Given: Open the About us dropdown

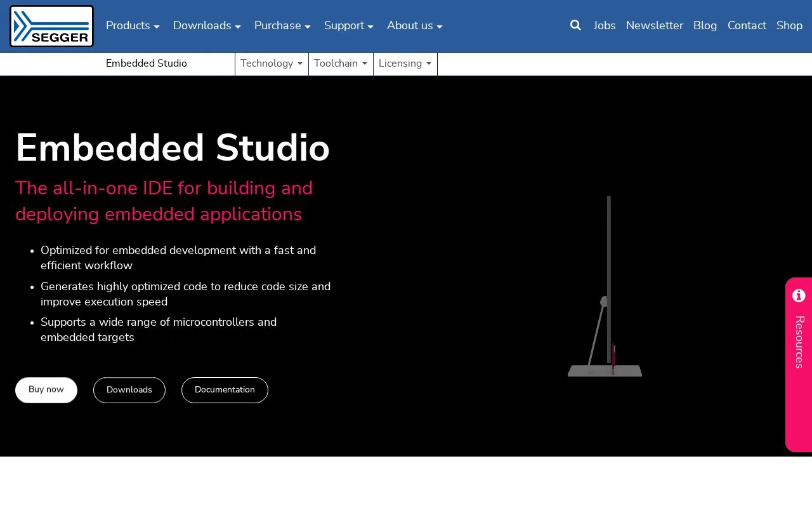Looking at the screenshot, I should (x=415, y=25).
